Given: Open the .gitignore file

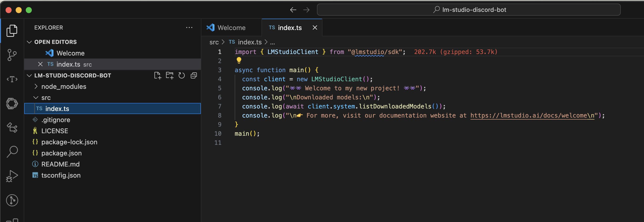Looking at the screenshot, I should coord(113,120).
